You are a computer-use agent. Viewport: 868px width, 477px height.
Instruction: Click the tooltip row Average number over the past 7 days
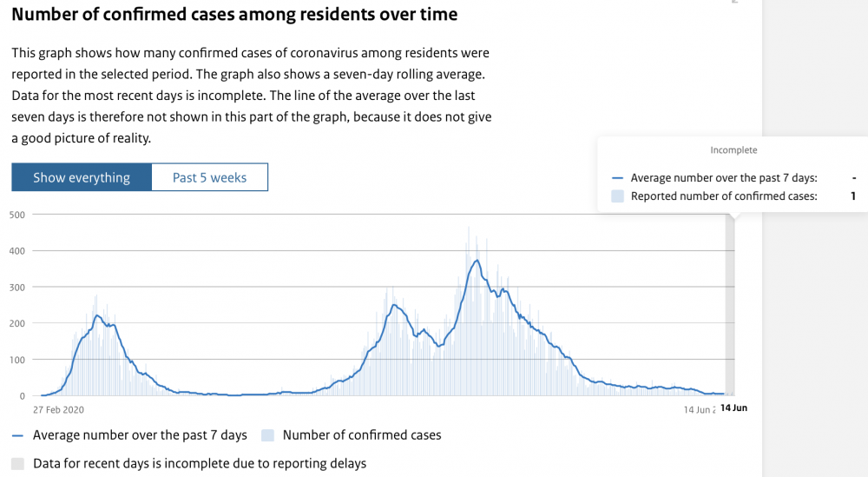pyautogui.click(x=734, y=178)
